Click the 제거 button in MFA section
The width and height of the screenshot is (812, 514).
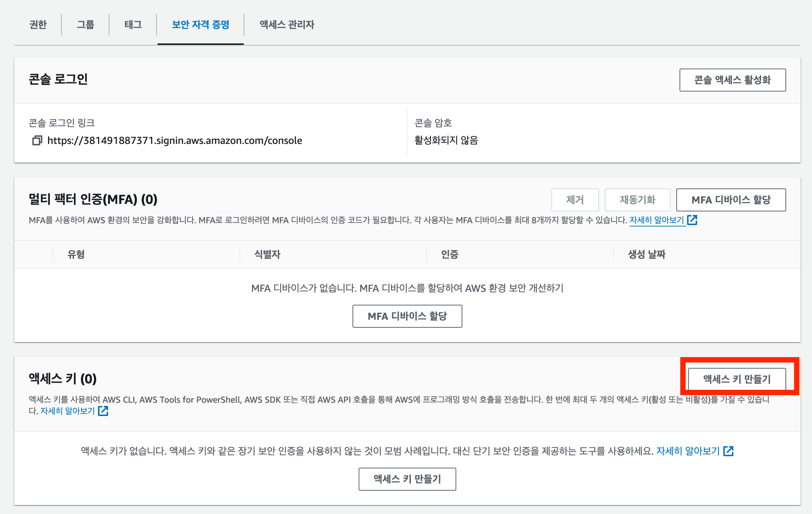pyautogui.click(x=575, y=200)
